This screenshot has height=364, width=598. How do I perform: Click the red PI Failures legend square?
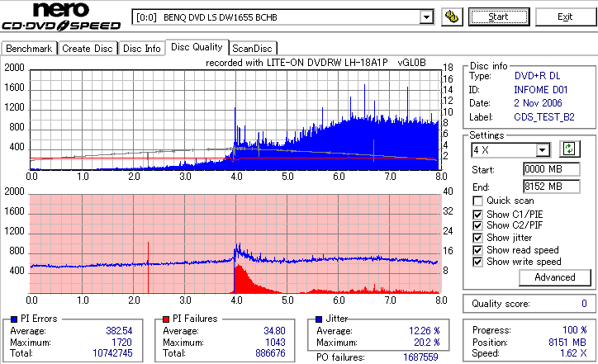166,319
